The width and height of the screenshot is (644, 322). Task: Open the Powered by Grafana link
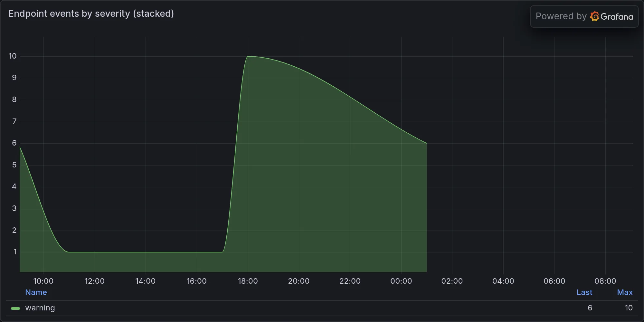[x=584, y=16]
